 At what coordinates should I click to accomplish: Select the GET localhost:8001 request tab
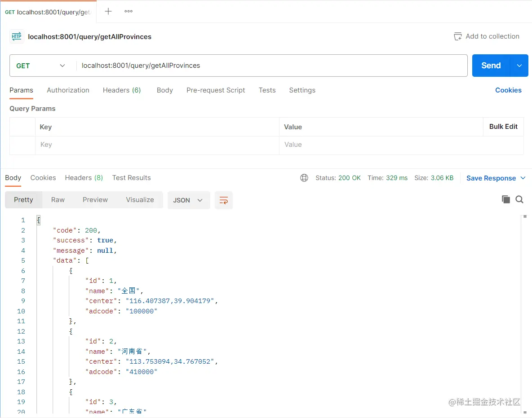[x=48, y=12]
